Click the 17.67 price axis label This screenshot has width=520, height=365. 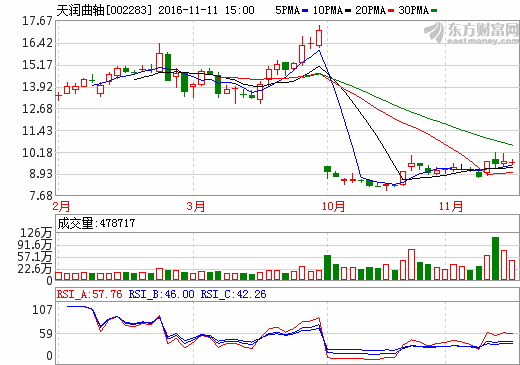point(37,21)
